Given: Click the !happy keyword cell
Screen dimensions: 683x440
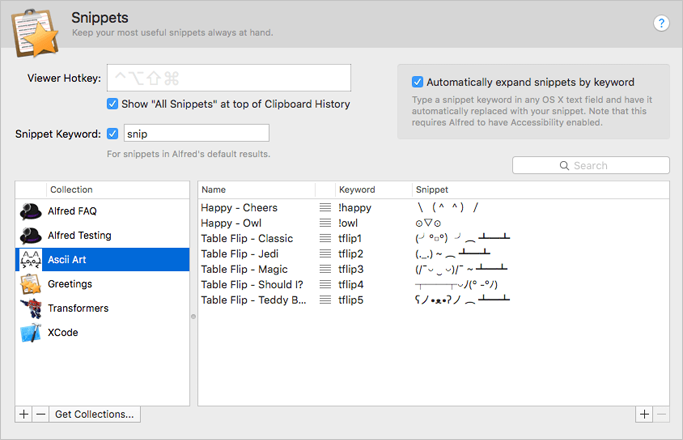Looking at the screenshot, I should 355,208.
